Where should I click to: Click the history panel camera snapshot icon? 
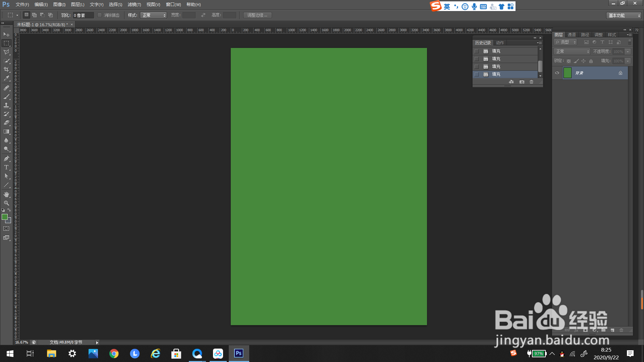pyautogui.click(x=522, y=82)
